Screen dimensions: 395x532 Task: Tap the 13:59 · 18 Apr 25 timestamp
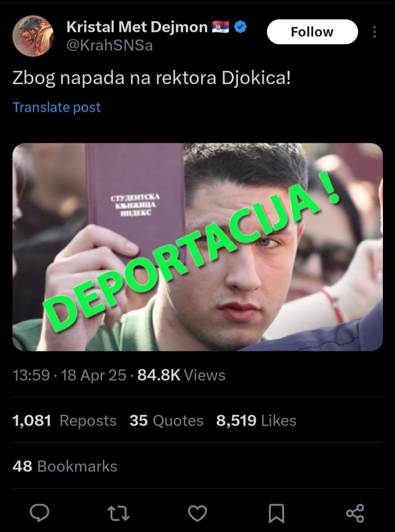click(70, 376)
